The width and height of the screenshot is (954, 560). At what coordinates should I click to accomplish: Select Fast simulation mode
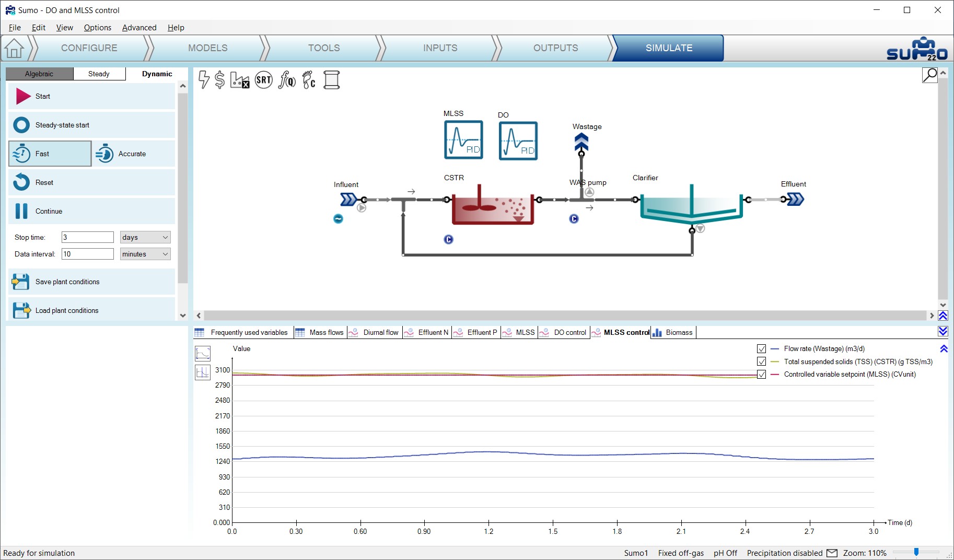[50, 154]
